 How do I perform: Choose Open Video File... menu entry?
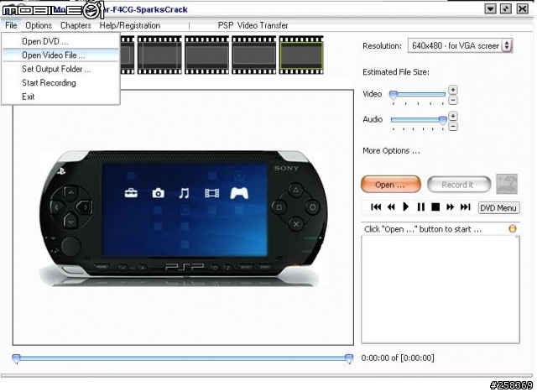(x=60, y=55)
